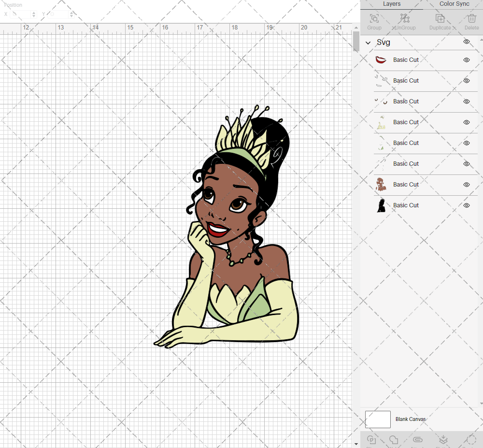Image resolution: width=483 pixels, height=448 pixels.
Task: Click the Contour dashed-circle icon
Action: point(471,440)
